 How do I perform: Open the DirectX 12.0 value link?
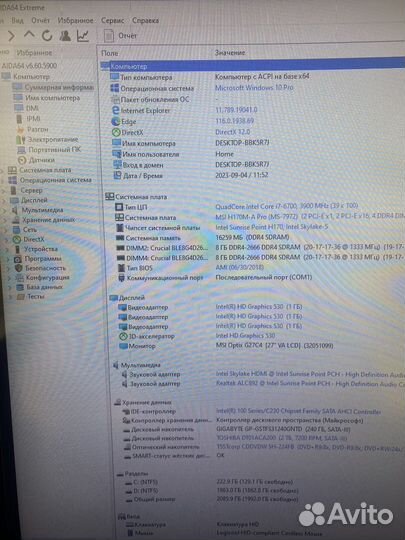coord(233,132)
